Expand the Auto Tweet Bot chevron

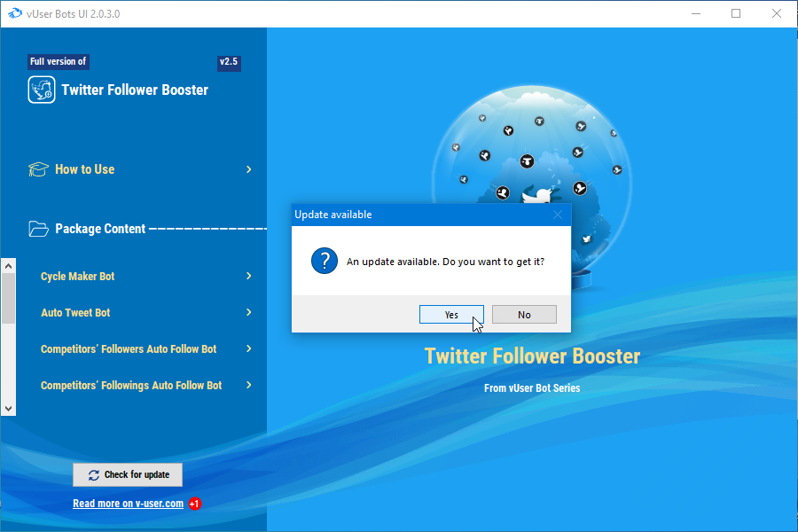point(249,312)
